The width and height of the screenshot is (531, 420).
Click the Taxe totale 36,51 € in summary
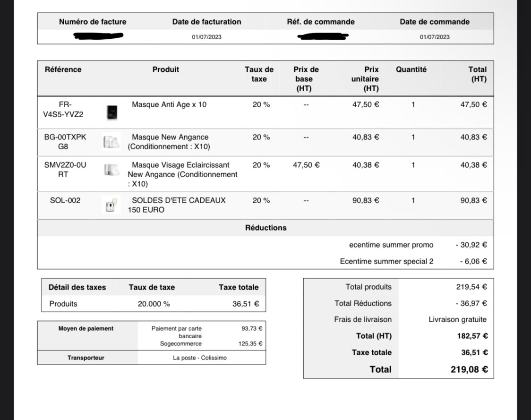tap(474, 352)
